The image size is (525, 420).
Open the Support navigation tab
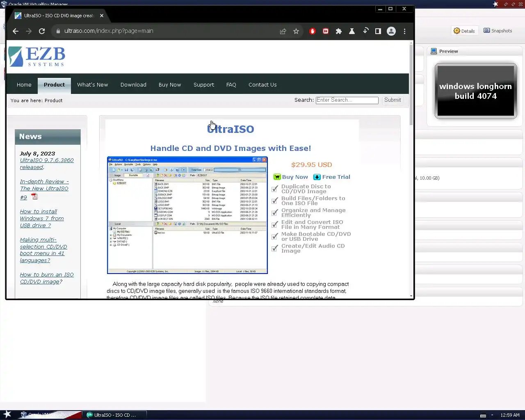pos(204,85)
